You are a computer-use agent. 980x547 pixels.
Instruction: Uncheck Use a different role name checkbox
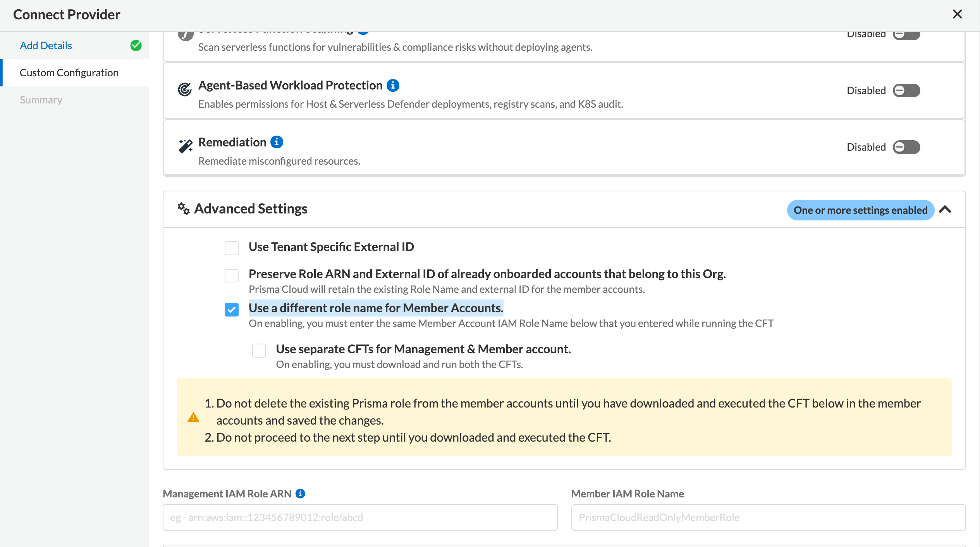(232, 310)
